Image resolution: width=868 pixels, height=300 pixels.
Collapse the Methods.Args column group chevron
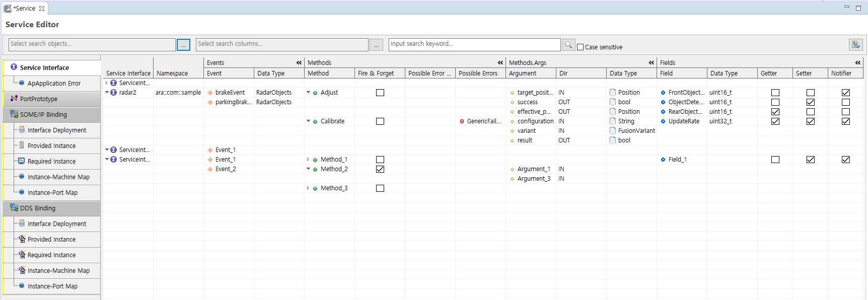tap(652, 63)
